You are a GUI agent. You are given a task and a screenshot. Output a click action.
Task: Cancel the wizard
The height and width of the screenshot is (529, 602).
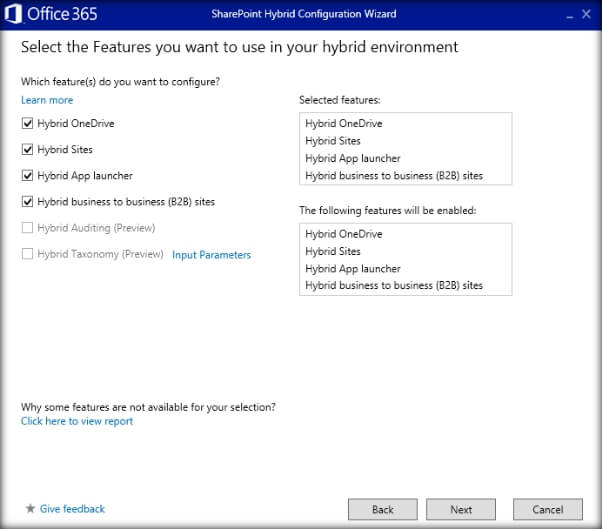pyautogui.click(x=548, y=509)
